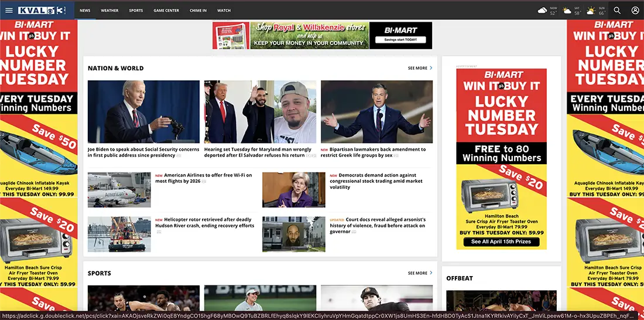Click Savings start TODAY! banner button

point(400,40)
